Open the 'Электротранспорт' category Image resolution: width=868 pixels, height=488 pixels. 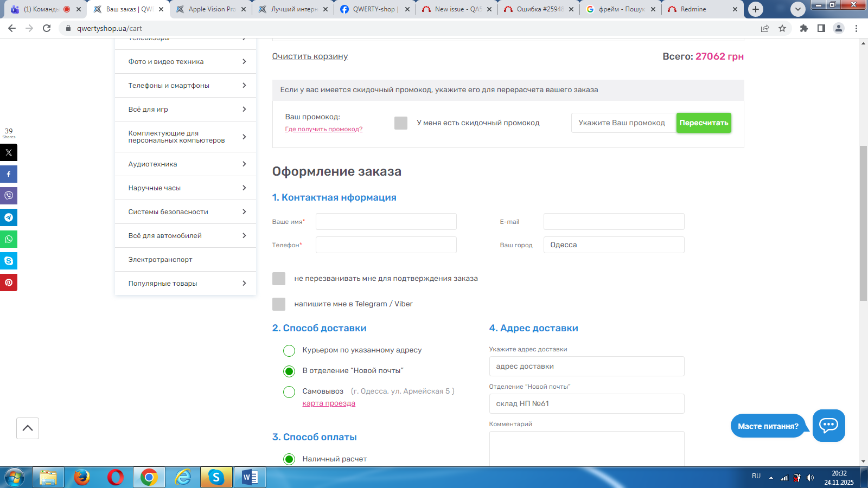point(161,260)
